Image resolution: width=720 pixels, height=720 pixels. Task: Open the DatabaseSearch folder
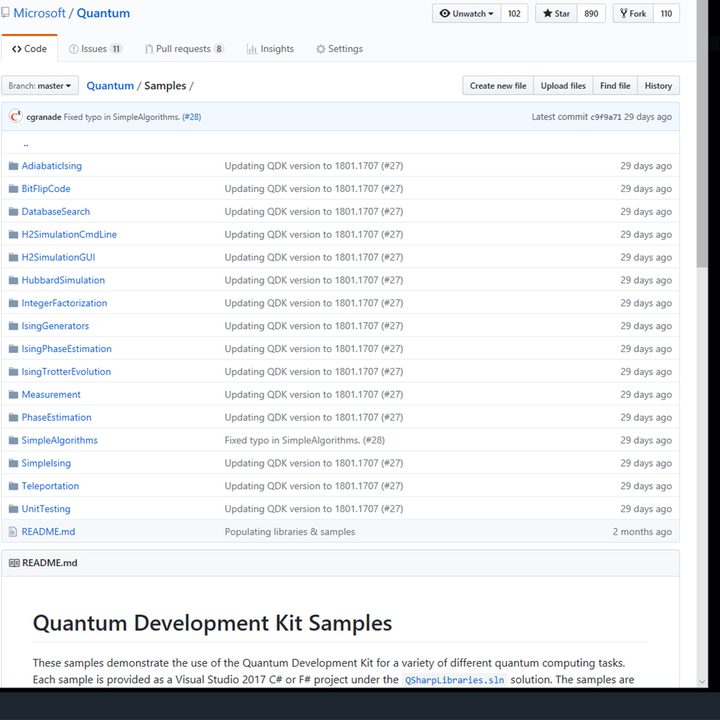pos(56,212)
